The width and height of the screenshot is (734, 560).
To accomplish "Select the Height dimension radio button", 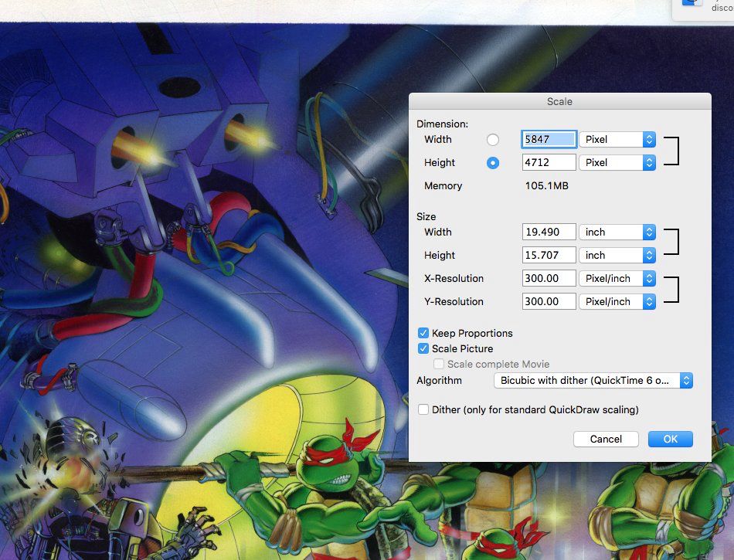I will 492,163.
